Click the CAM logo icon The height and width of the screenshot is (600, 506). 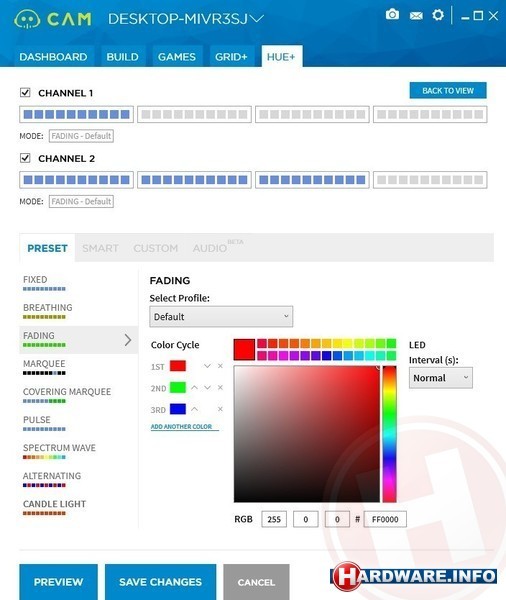click(26, 19)
